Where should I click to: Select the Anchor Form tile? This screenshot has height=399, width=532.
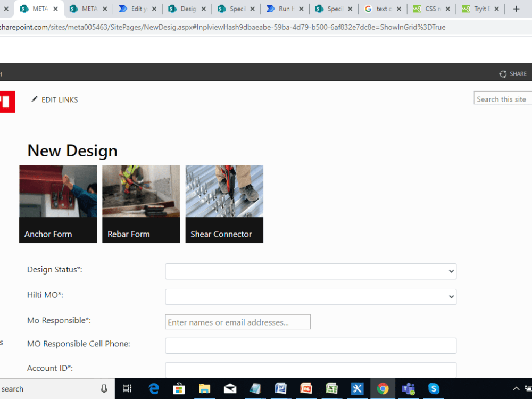click(58, 204)
